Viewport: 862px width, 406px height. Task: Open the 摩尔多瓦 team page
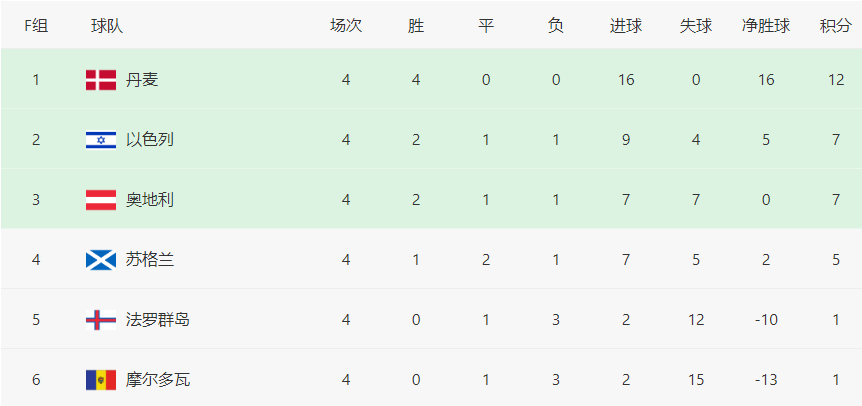pos(158,380)
